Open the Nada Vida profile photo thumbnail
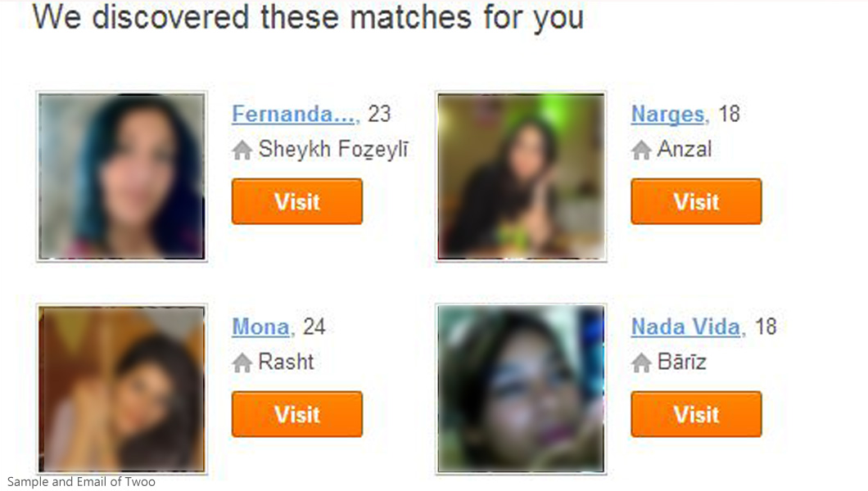Screen dimensions: 868x491 pos(521,390)
